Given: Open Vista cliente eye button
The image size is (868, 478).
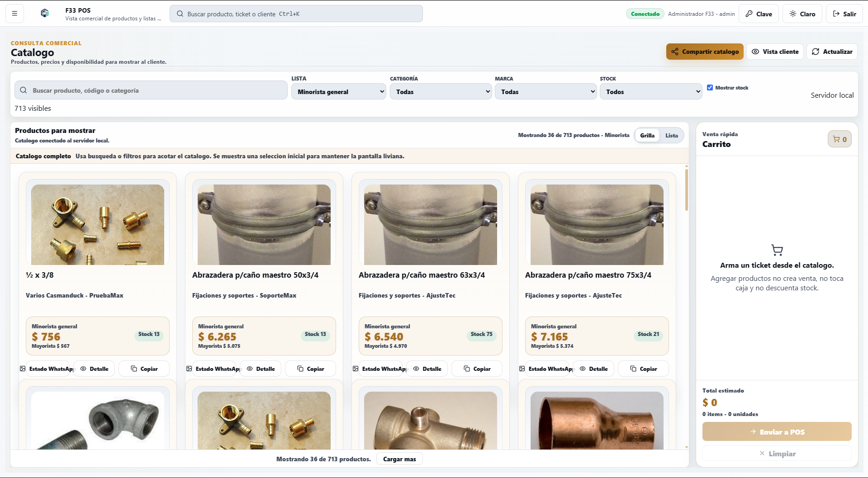Looking at the screenshot, I should (775, 52).
